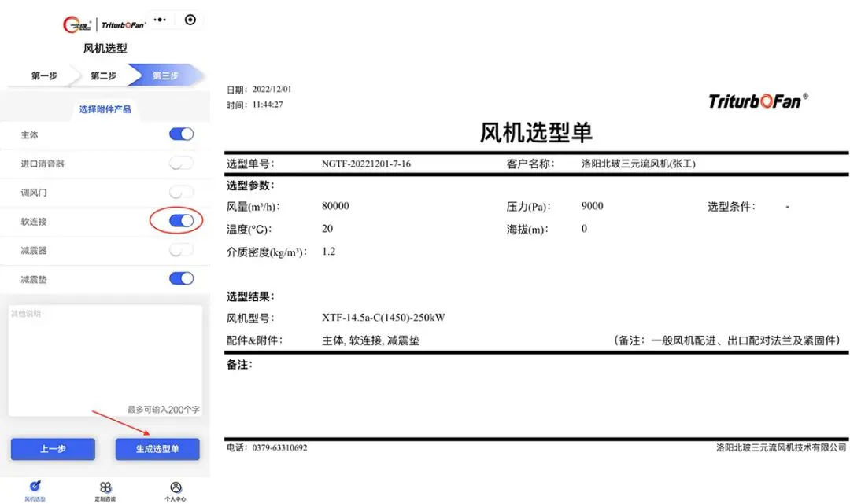The image size is (850, 504).
Task: Enable the 减震器 switch
Action: 181,250
